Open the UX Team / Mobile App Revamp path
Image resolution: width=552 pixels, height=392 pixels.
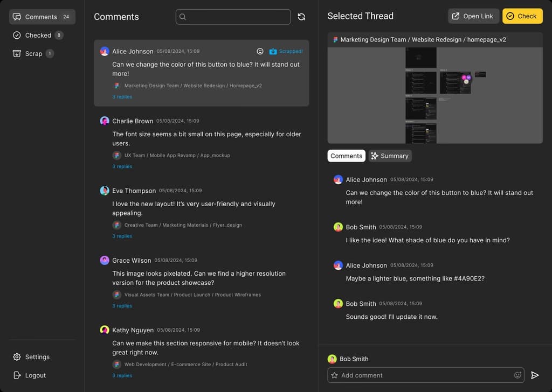tap(177, 156)
